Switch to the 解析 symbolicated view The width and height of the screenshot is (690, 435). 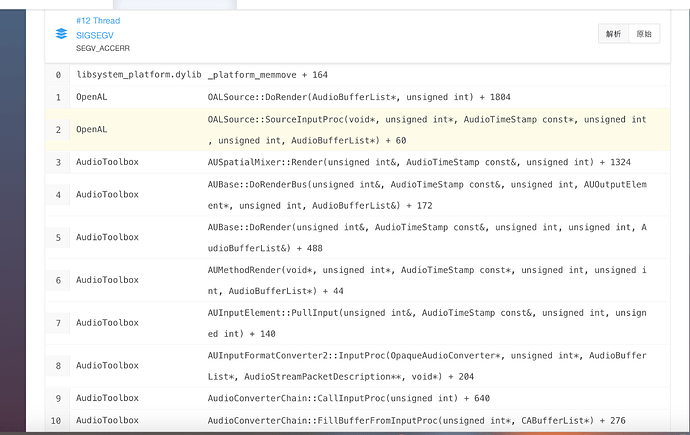pyautogui.click(x=613, y=34)
